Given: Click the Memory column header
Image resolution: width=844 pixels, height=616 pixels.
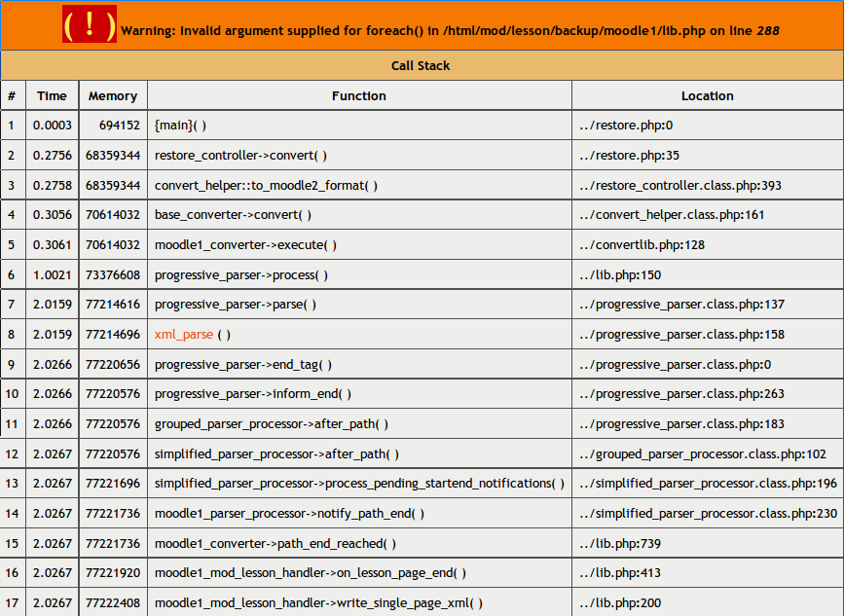Looking at the screenshot, I should click(x=113, y=95).
